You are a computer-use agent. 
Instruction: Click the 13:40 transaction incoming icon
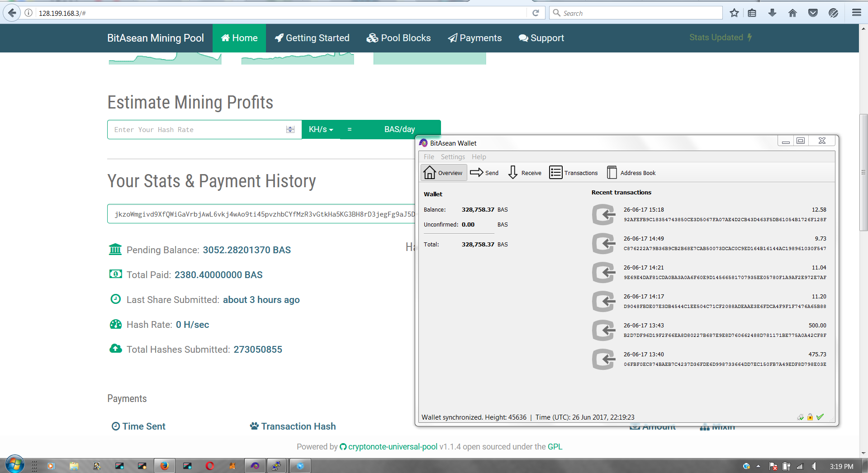tap(604, 359)
